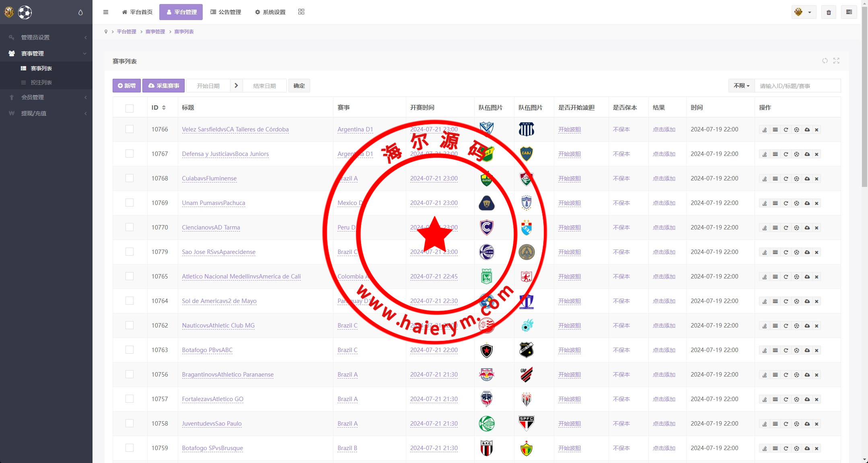Click refresh arrow icon in row 10770
Viewport: 868px width, 463px height.
click(786, 228)
